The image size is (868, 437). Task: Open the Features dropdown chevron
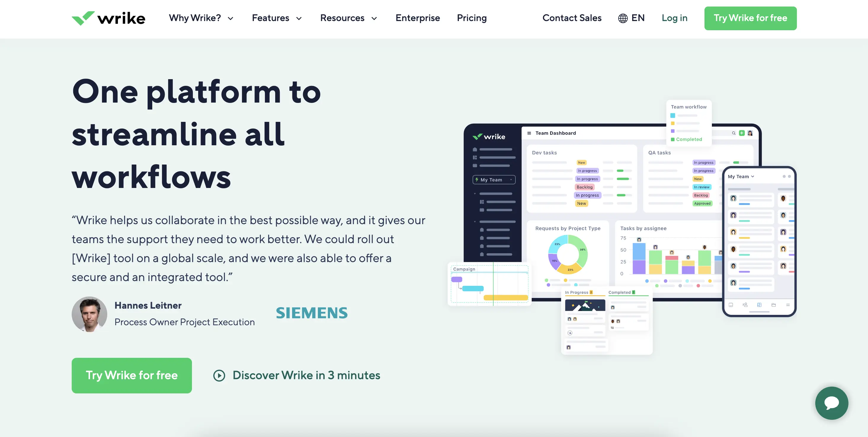[299, 19]
